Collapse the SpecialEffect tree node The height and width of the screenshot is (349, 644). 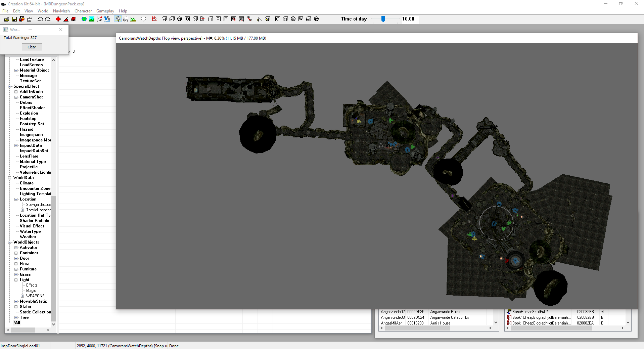pos(10,86)
